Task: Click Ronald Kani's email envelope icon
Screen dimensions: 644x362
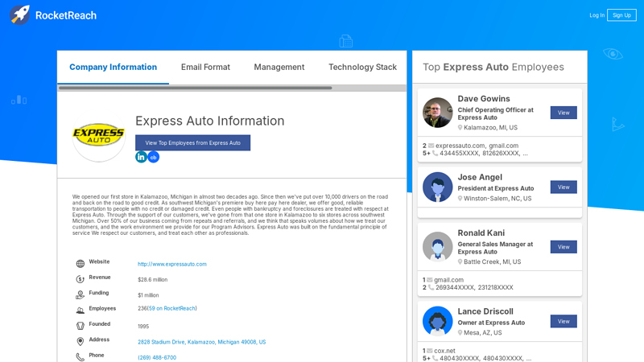Action: click(430, 280)
